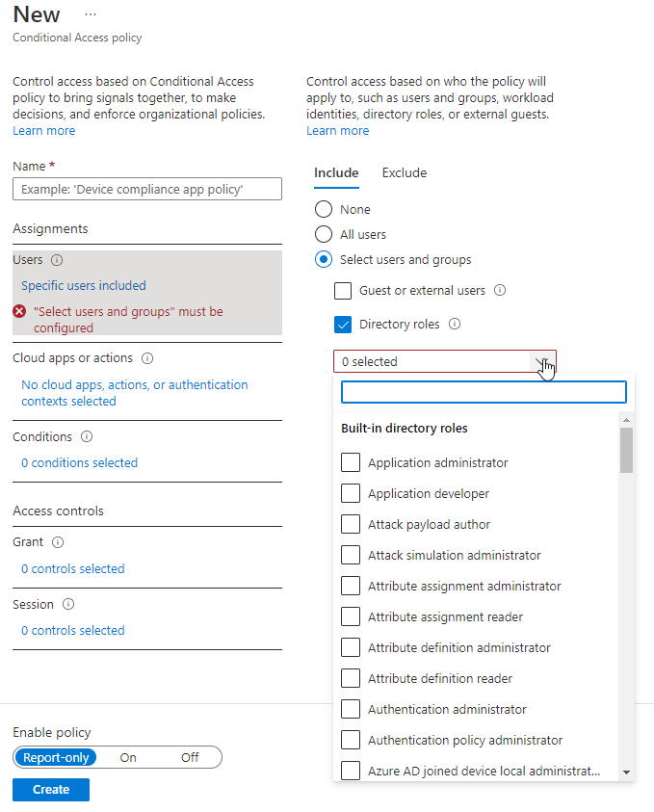The image size is (654, 812).
Task: Uncheck the Directory roles checkbox
Action: [x=343, y=325]
